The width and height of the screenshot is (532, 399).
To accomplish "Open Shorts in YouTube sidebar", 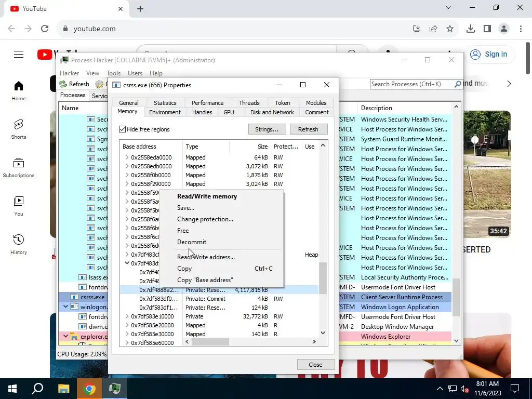I will coord(19,129).
